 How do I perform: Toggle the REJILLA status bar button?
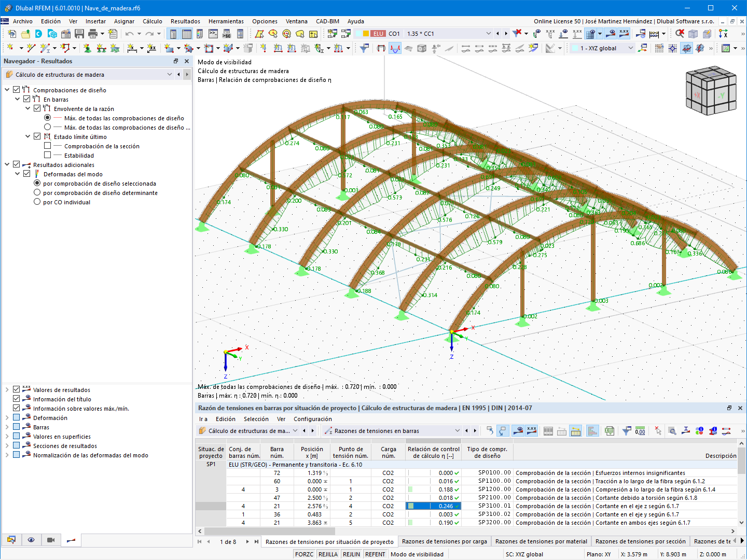pyautogui.click(x=328, y=554)
